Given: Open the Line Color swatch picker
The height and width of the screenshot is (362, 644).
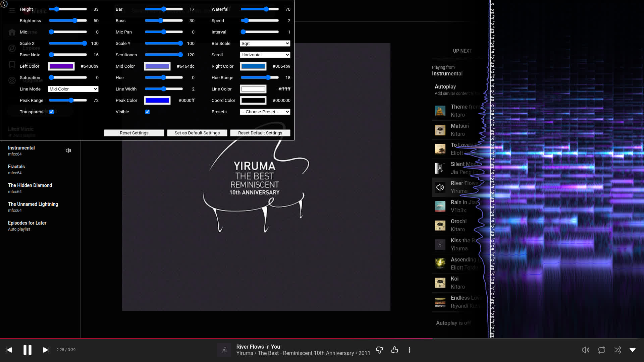Looking at the screenshot, I should [x=253, y=89].
